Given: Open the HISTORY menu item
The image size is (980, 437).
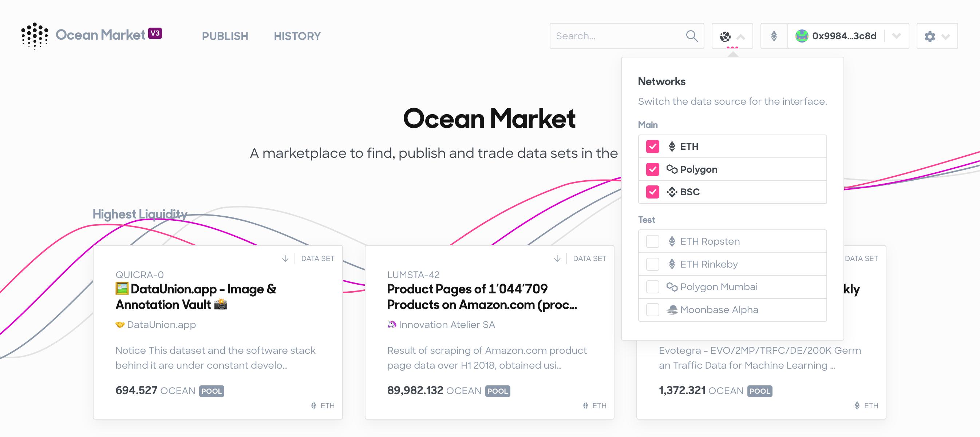Looking at the screenshot, I should (297, 36).
